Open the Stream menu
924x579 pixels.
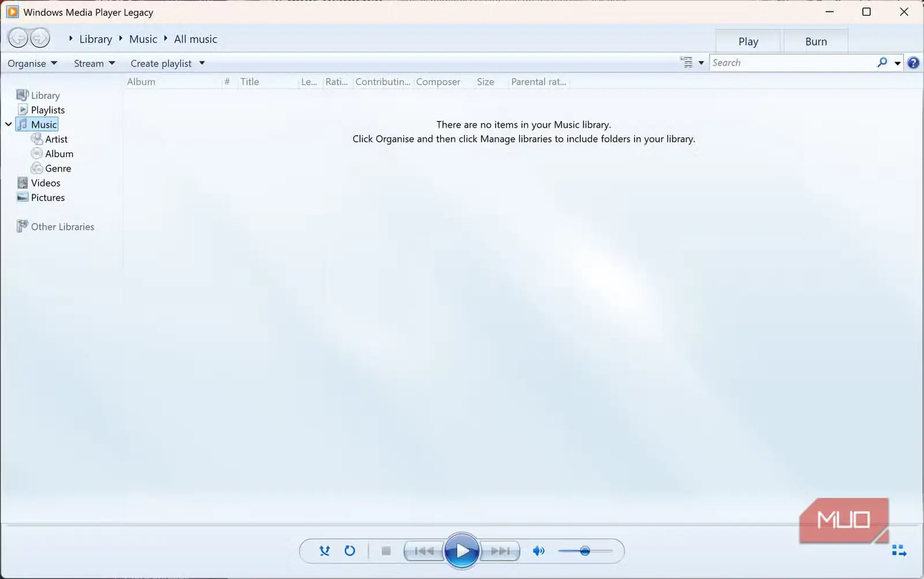(95, 64)
